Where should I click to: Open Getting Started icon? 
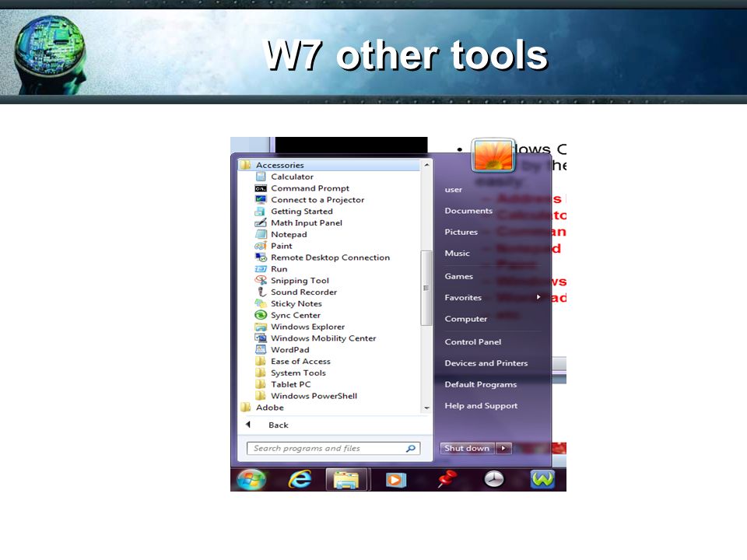(x=261, y=212)
